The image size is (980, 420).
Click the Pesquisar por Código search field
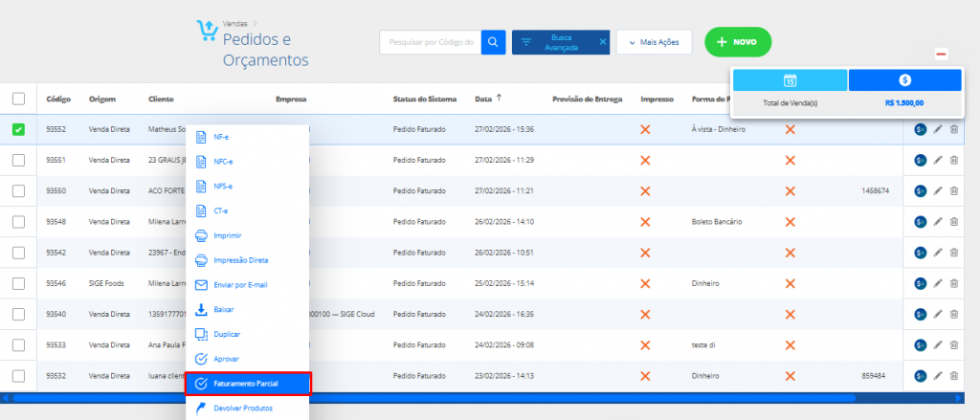tap(430, 42)
